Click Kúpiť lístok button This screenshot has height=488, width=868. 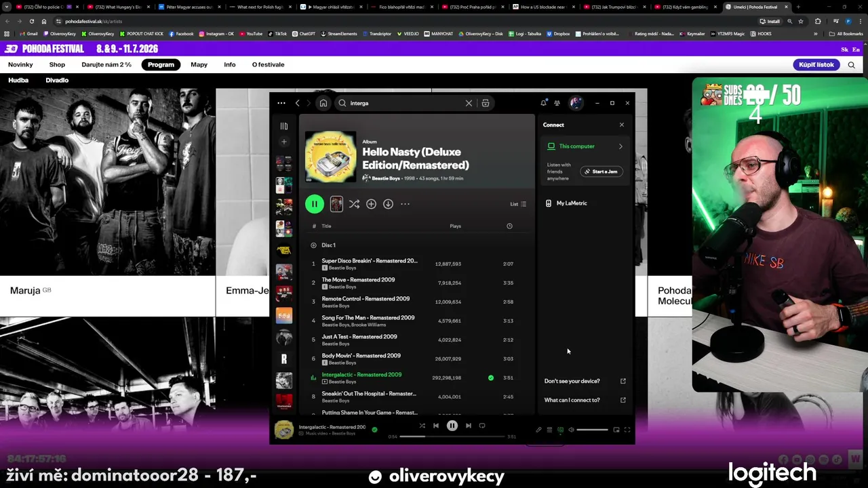[x=816, y=64]
